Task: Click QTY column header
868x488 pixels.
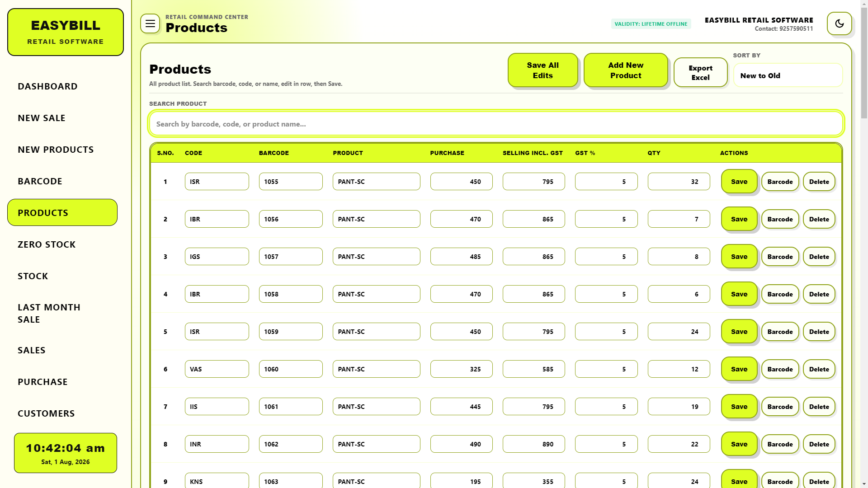Action: click(x=654, y=153)
